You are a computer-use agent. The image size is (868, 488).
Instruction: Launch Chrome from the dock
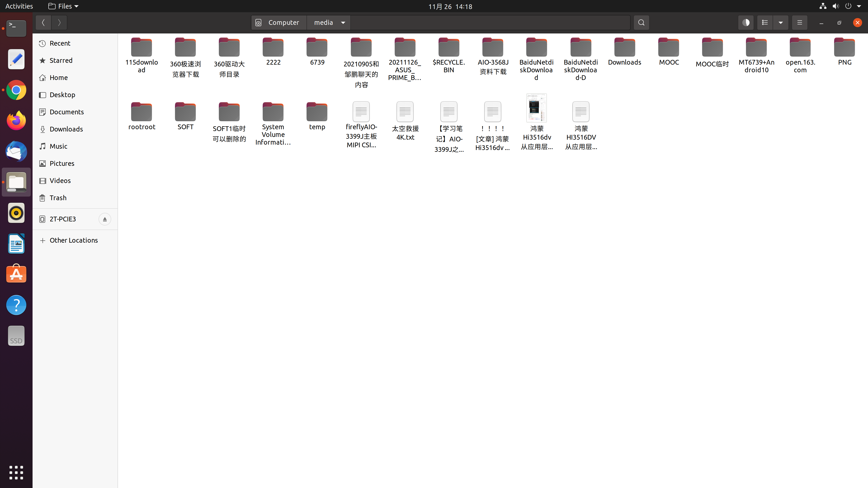[16, 90]
